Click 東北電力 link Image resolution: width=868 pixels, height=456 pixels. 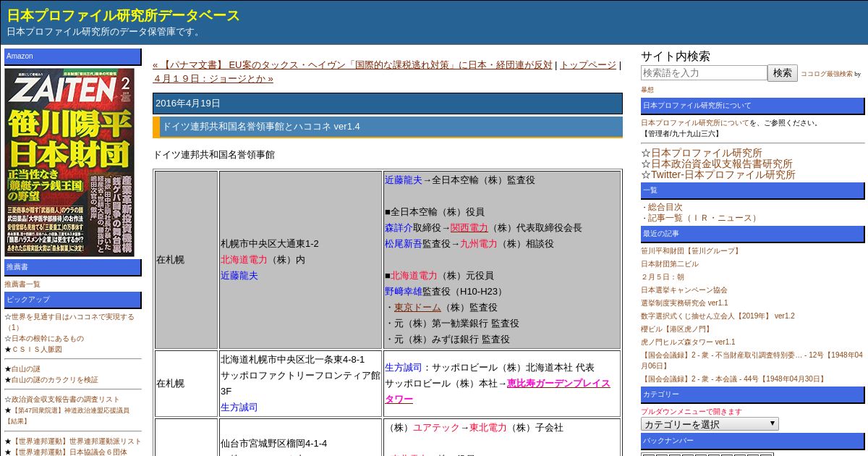(488, 428)
